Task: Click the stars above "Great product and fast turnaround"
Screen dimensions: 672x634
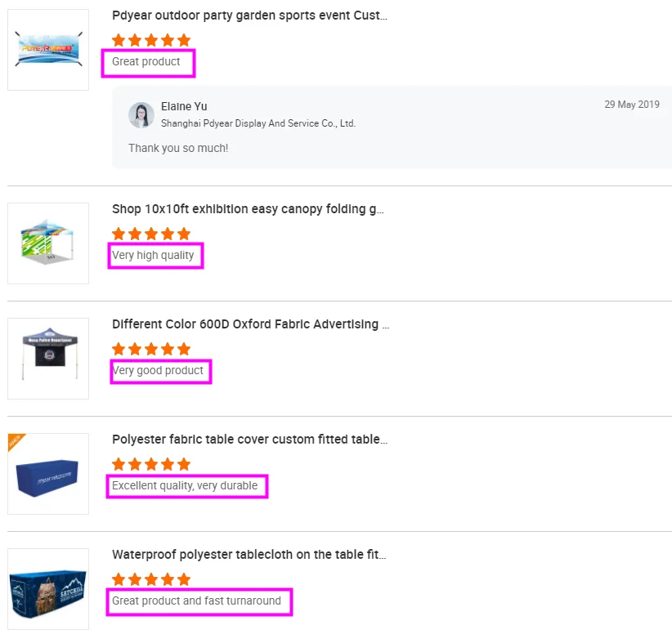Action: point(151,579)
